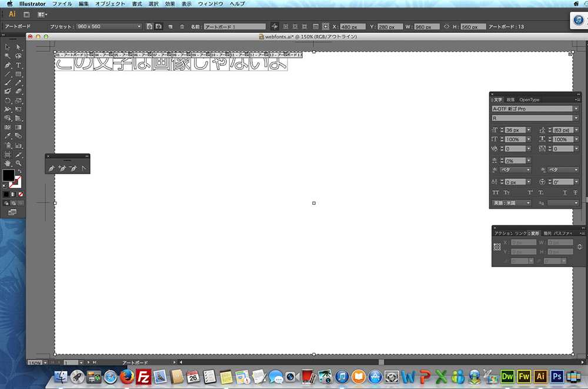Switch to the OpenType tab
Viewport: 588px width, 389px height.
pos(529,99)
